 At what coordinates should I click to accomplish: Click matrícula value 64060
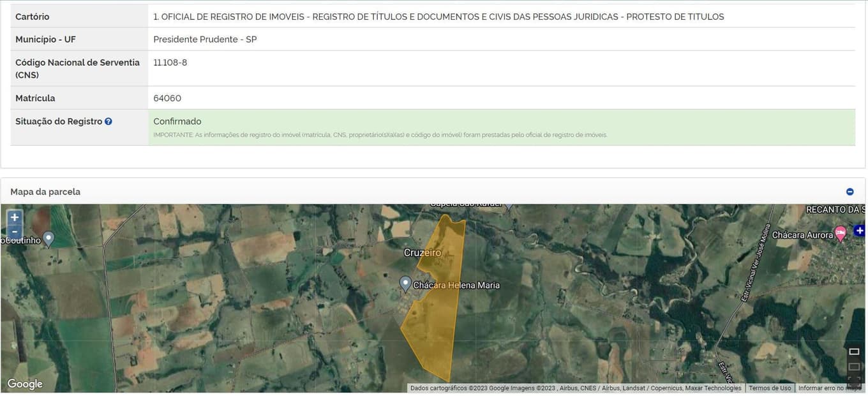tap(167, 98)
